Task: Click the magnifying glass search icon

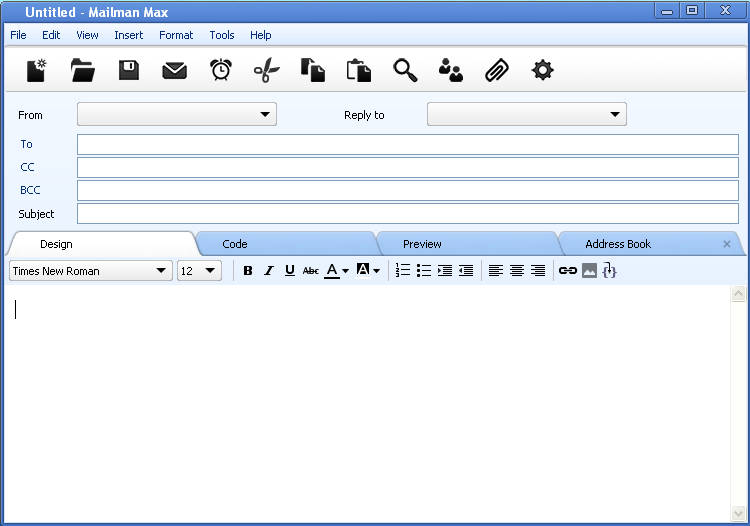Action: tap(405, 70)
